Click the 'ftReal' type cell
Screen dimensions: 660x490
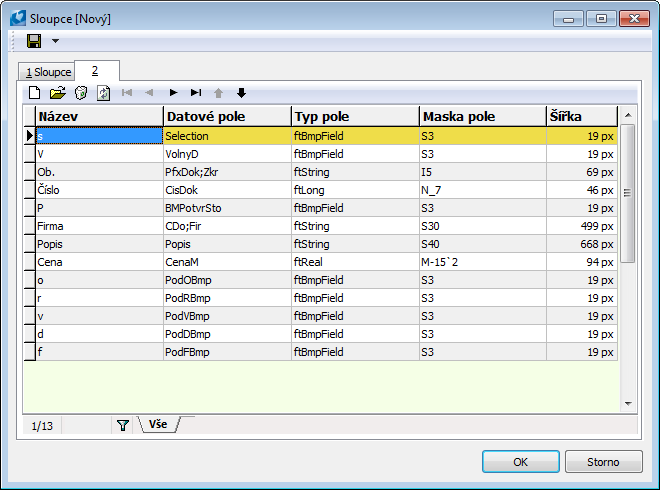pos(355,262)
